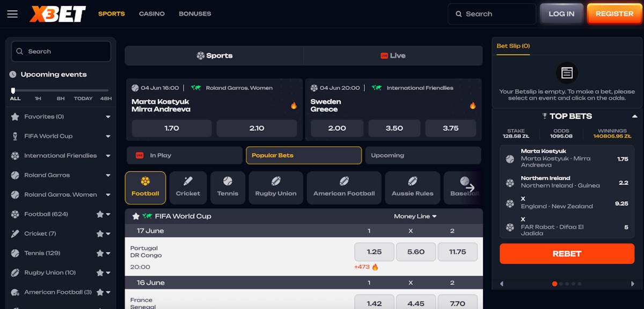Star Rugby Union (10) as favorite
Viewport: 644px width, 309px height.
100,273
